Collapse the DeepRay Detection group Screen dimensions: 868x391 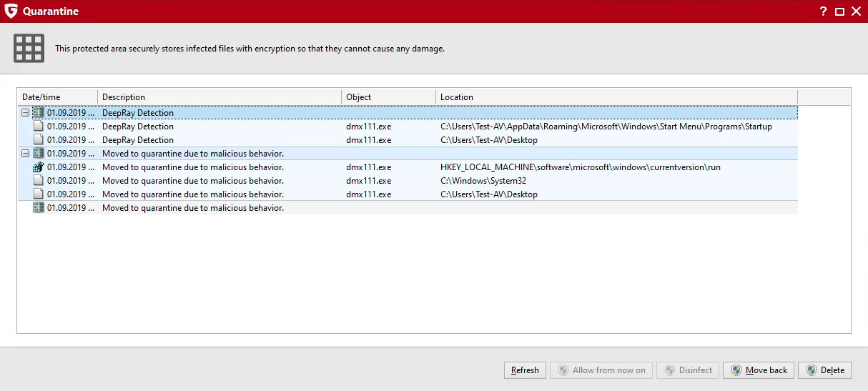coord(26,113)
